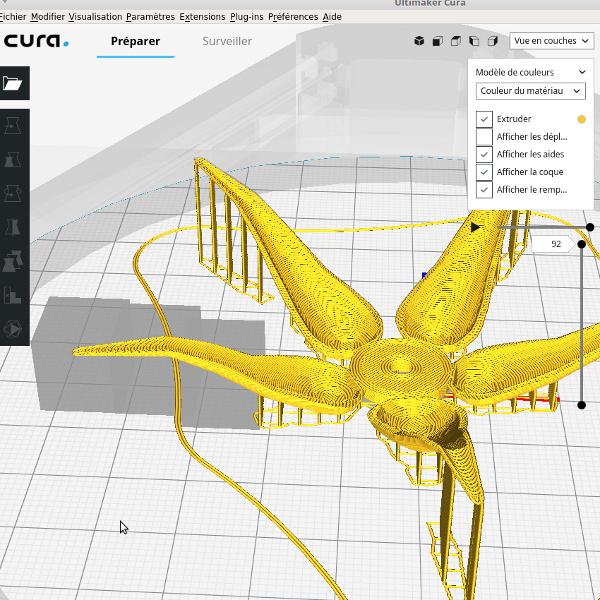Click the layer number field showing 92

click(553, 244)
